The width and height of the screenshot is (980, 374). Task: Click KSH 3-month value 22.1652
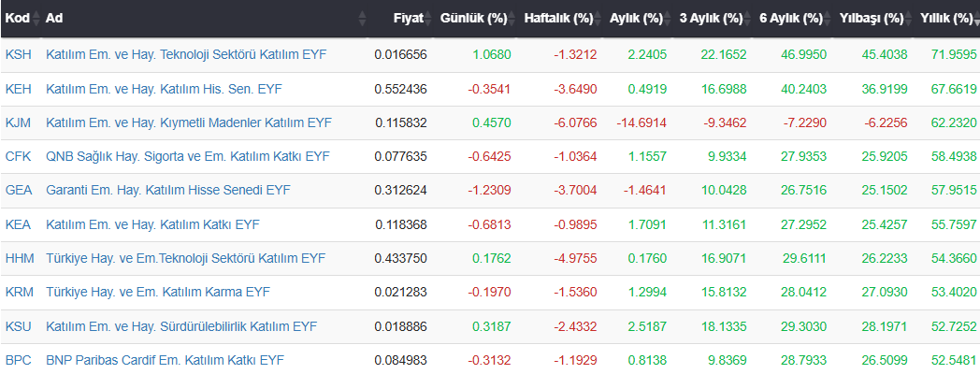tap(724, 55)
